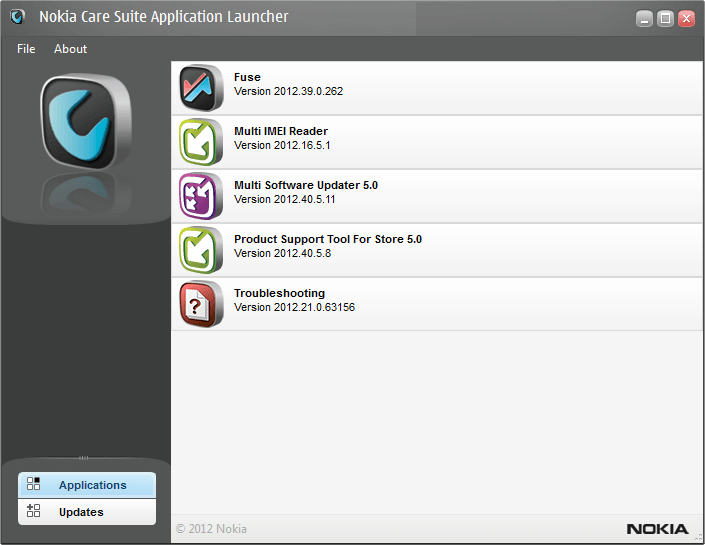Image resolution: width=705 pixels, height=545 pixels.
Task: Switch to the Applications tab
Action: pos(87,485)
